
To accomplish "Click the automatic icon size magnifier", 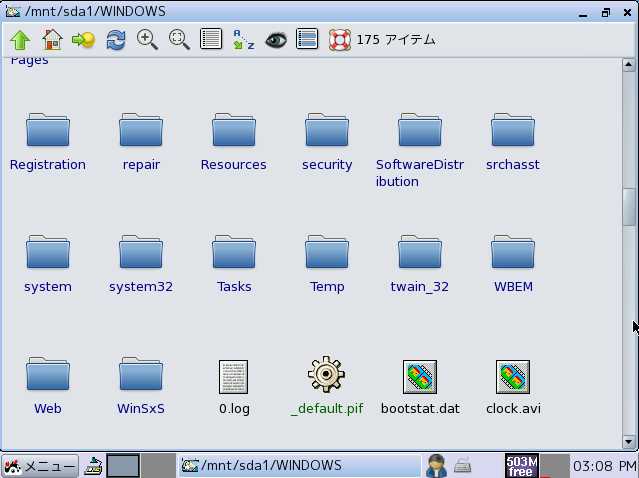I will 179,40.
